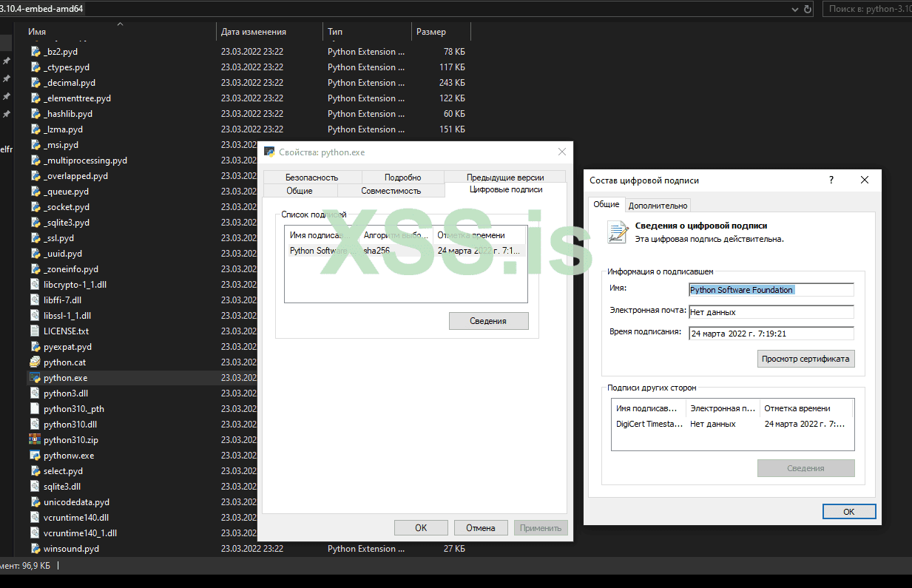Select the python310.zip archive icon

point(35,440)
